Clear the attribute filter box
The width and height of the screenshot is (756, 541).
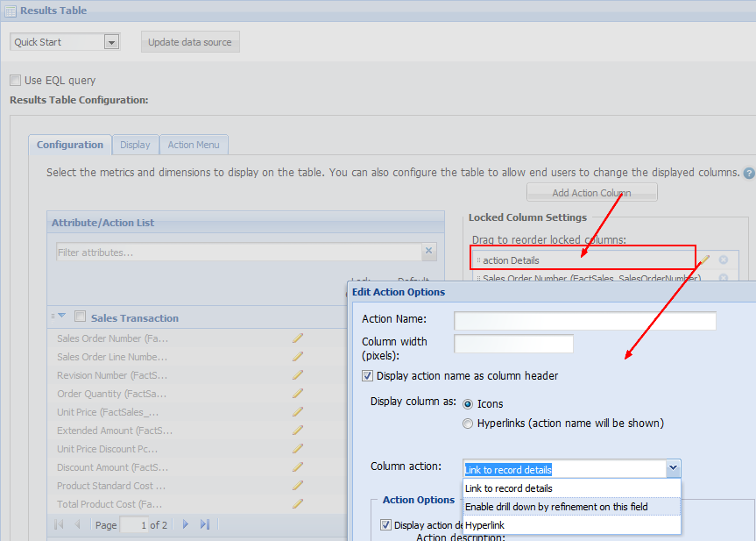click(x=428, y=252)
